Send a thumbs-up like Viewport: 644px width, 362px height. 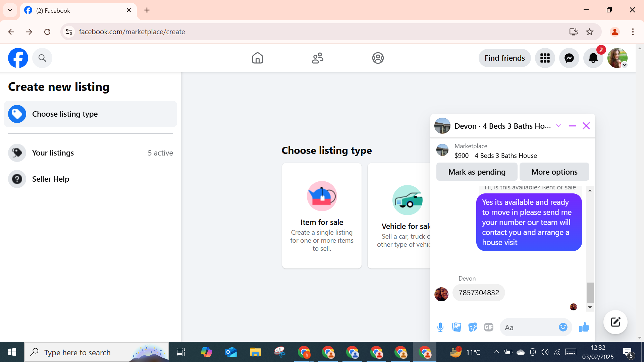click(584, 327)
